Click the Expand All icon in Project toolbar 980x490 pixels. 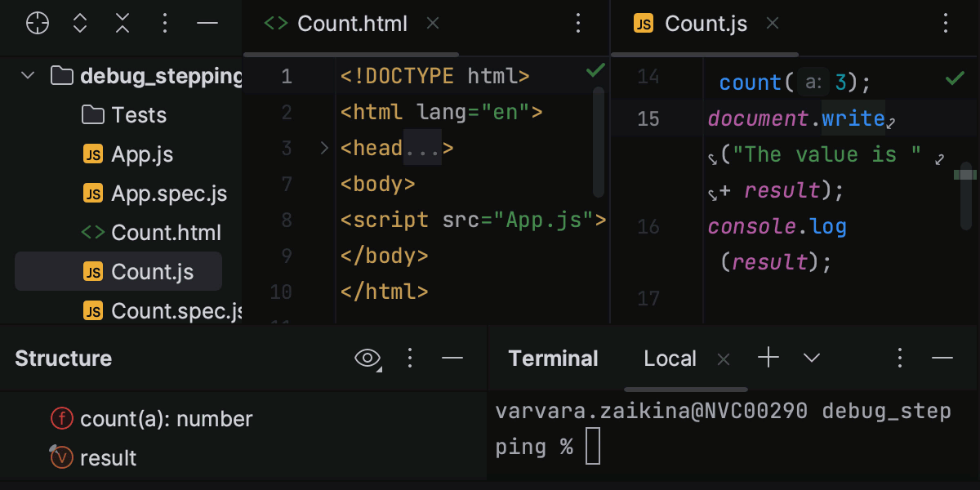coord(80,23)
